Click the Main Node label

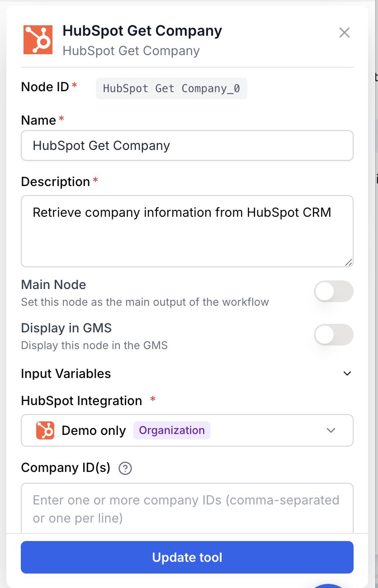53,285
